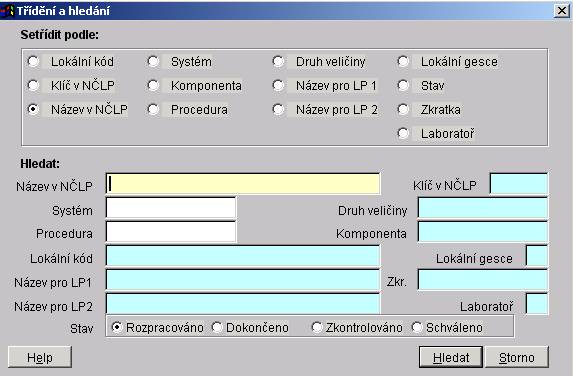The width and height of the screenshot is (573, 376).
Task: Focus the Název v NČLP search field
Action: (243, 183)
